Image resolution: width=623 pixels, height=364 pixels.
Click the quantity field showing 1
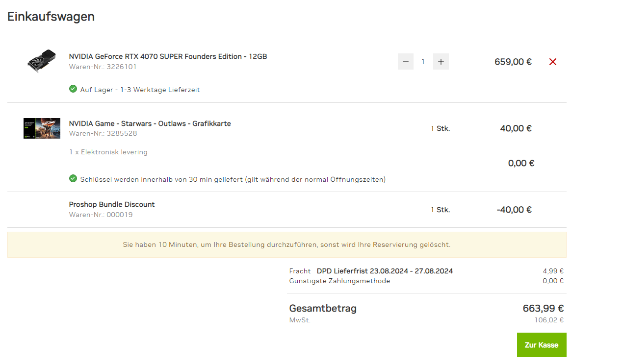click(423, 62)
